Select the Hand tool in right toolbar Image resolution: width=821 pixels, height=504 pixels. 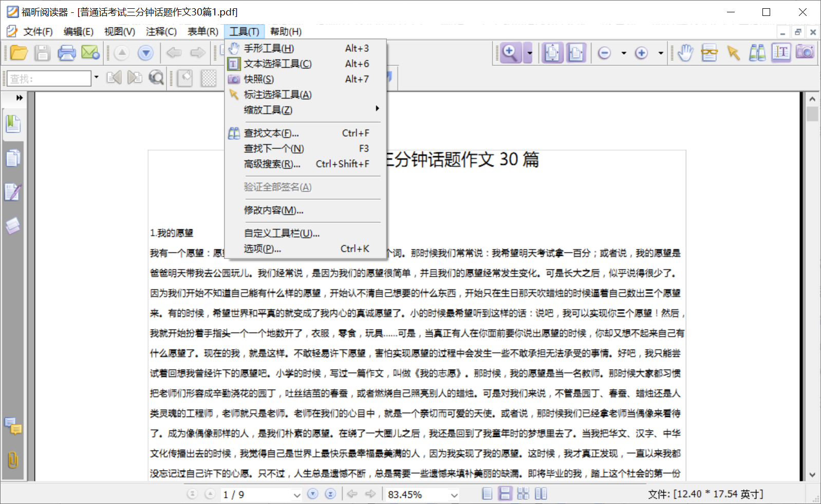tap(685, 52)
